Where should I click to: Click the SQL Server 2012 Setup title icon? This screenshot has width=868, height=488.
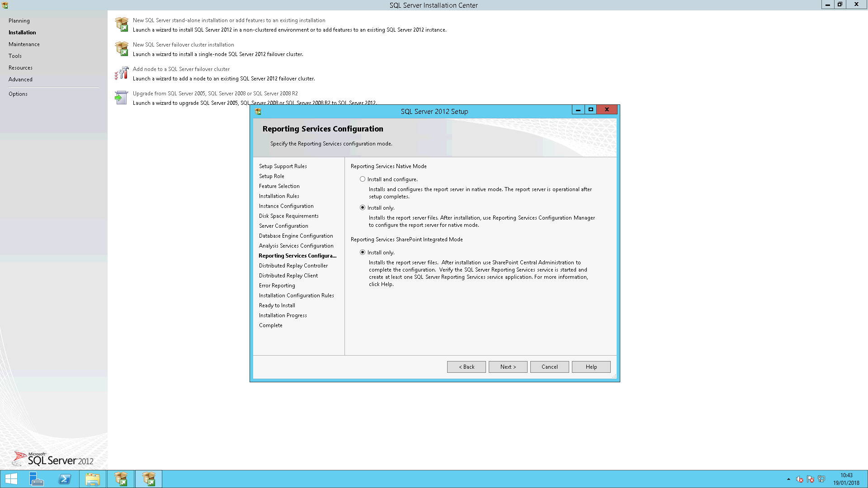coord(258,112)
